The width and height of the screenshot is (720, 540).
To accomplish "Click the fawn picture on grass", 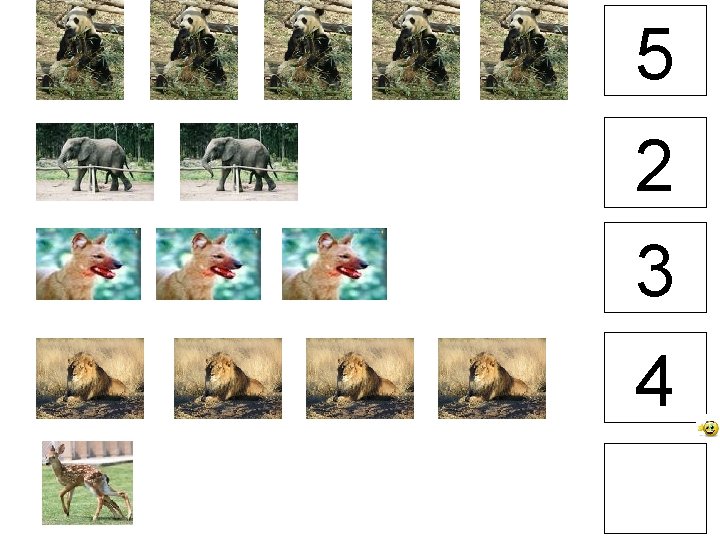I will click(x=87, y=483).
